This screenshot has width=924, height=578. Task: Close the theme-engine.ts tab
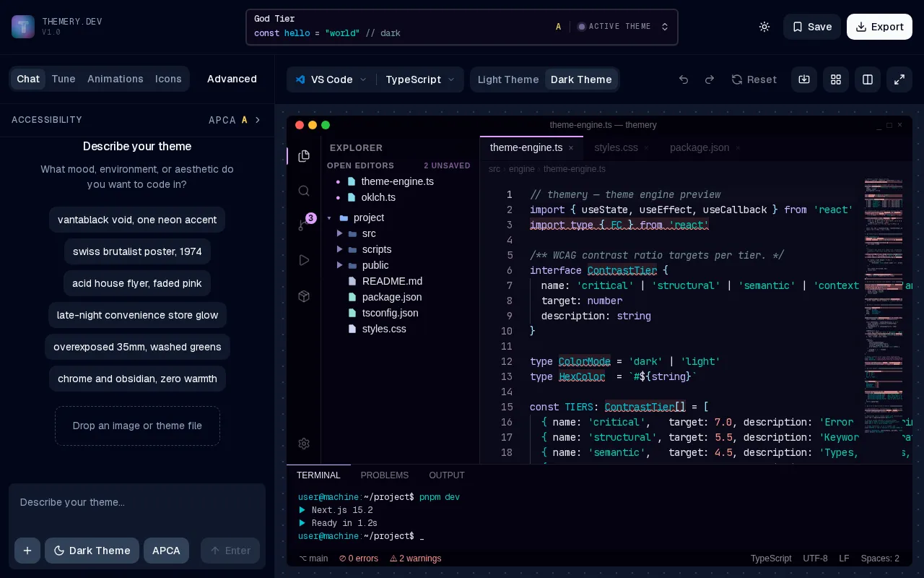pos(571,148)
